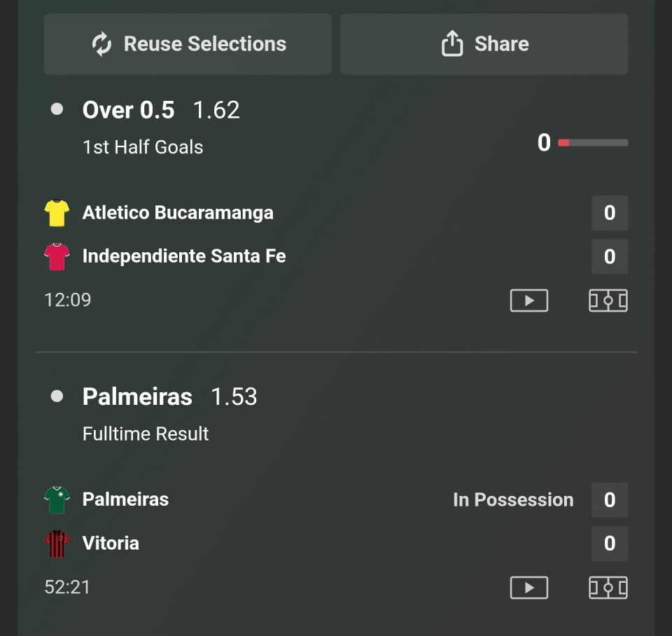This screenshot has width=672, height=636.
Task: Click the 1st half goals progress bar
Action: click(x=592, y=143)
